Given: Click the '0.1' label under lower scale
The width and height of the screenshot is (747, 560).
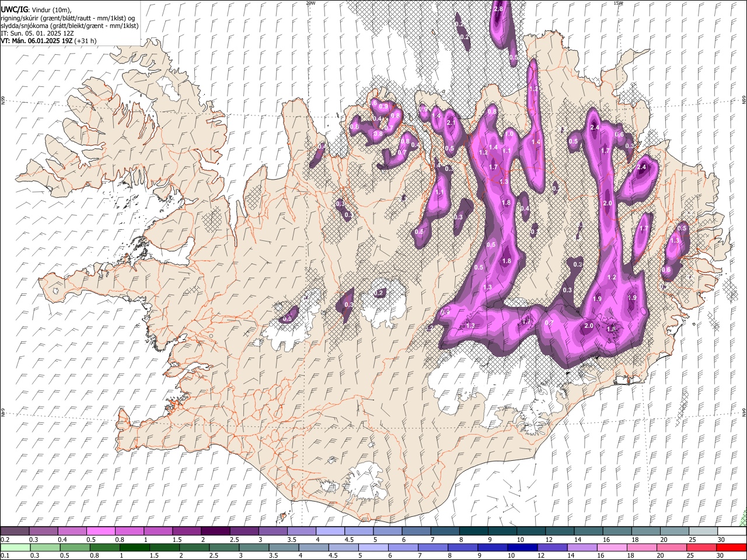Looking at the screenshot, I should 4,556.
